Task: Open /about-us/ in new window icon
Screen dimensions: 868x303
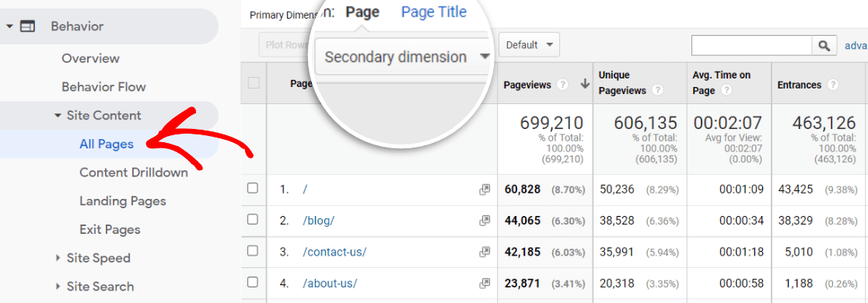Action: 485,283
